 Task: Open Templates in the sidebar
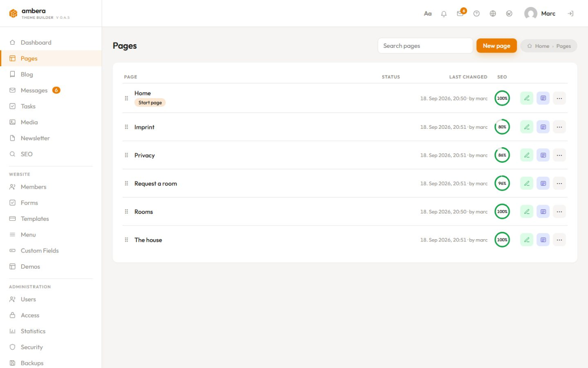(51, 218)
